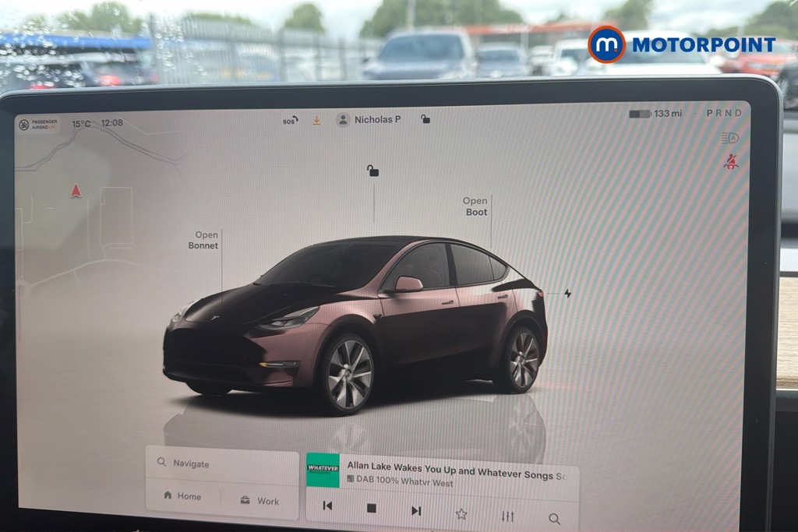798x532 pixels.
Task: Skip to the previous station
Action: (x=328, y=506)
